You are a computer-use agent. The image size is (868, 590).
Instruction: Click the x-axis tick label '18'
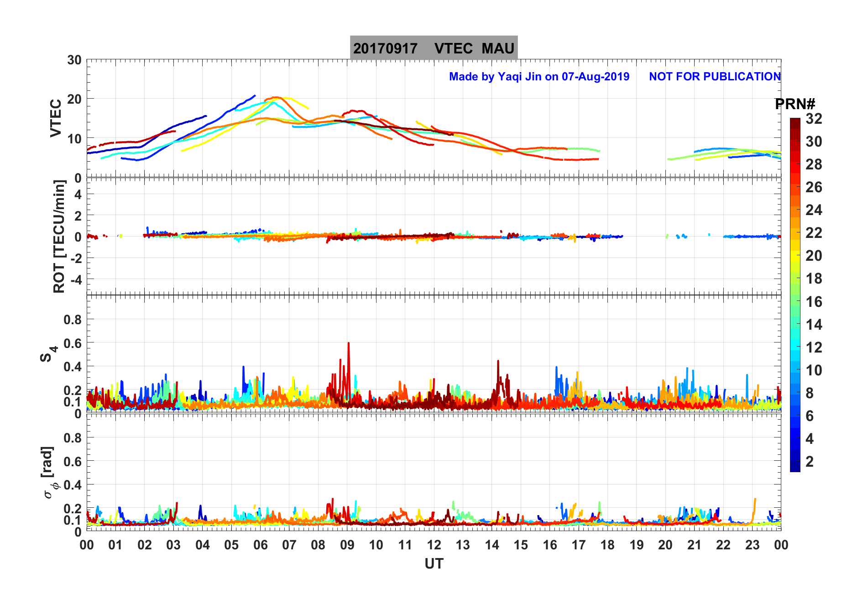(x=607, y=545)
